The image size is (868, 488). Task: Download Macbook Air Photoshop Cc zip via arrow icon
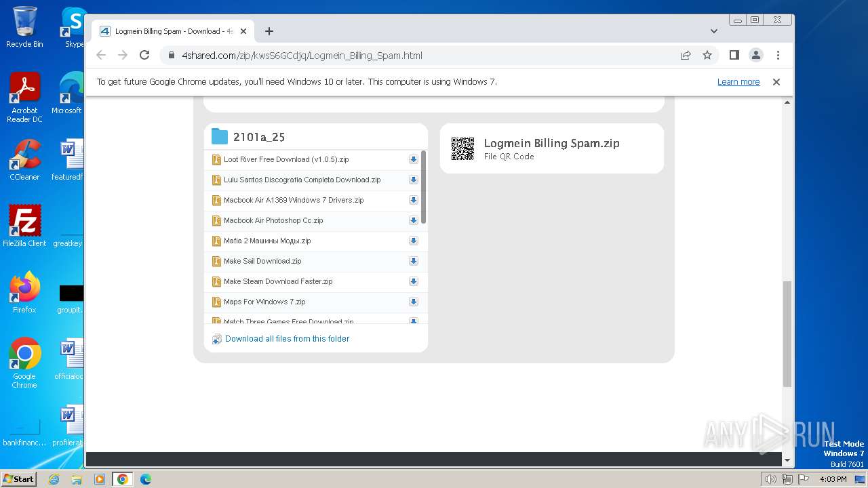[413, 220]
